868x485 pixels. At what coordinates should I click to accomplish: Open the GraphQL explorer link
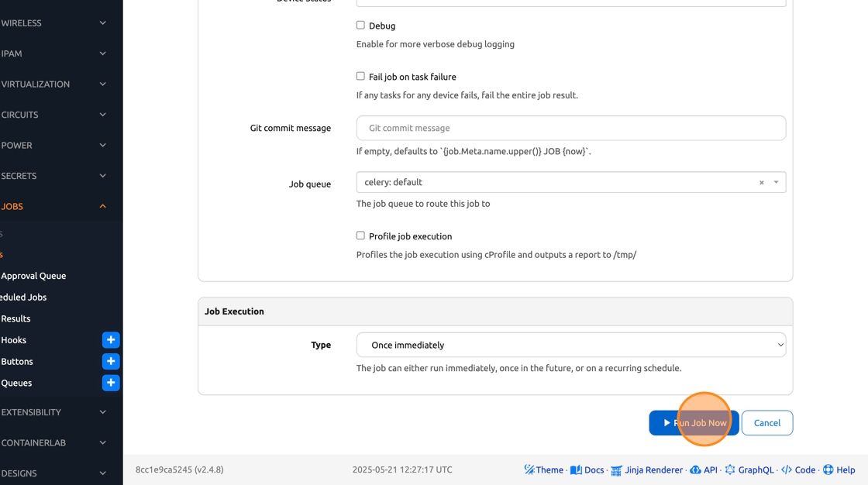[x=749, y=470]
